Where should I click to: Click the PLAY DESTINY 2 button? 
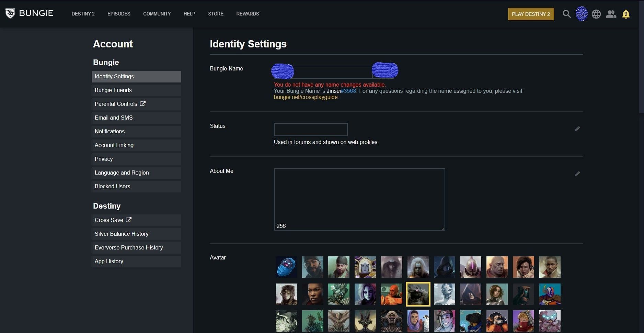tap(531, 14)
